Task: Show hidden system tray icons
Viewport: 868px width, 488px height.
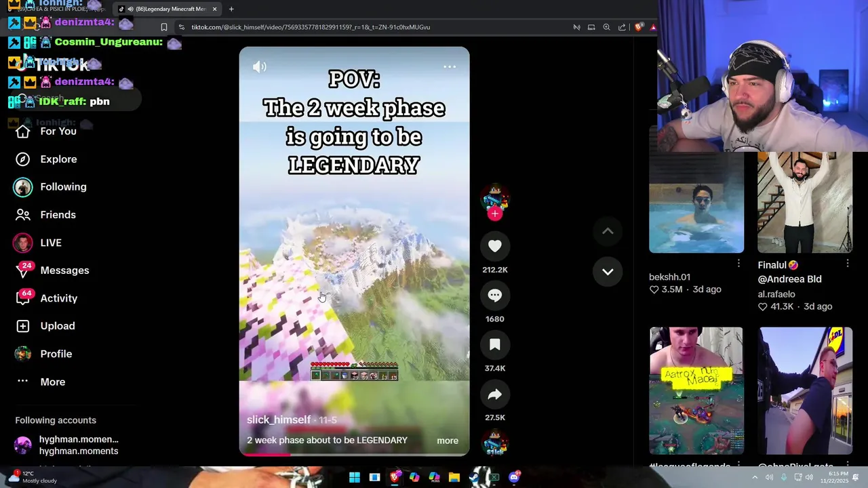Action: coord(755,477)
